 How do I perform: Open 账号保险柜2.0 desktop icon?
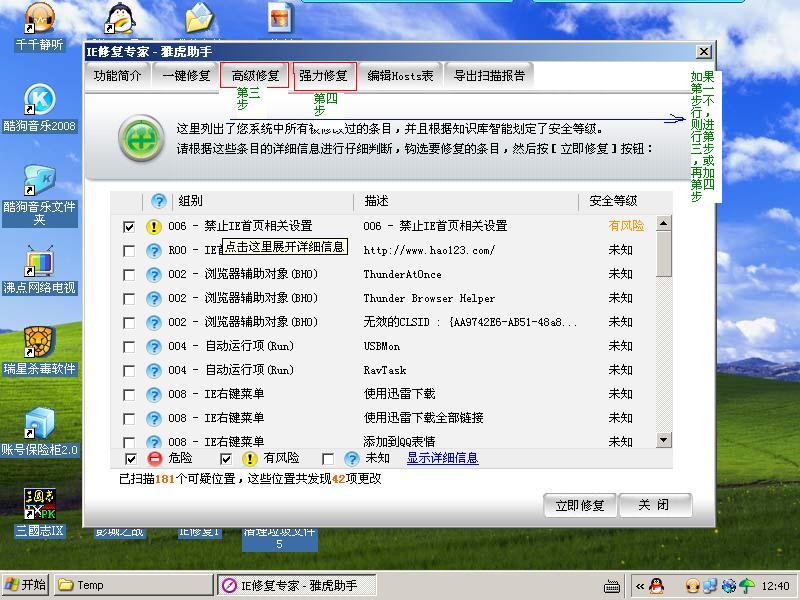pyautogui.click(x=39, y=424)
